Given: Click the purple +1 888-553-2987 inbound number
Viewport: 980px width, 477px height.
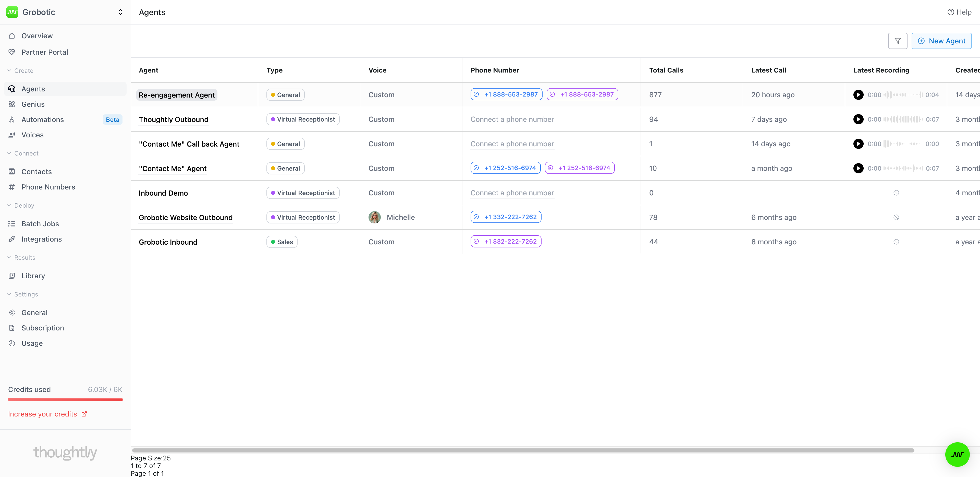Looking at the screenshot, I should click(x=582, y=94).
